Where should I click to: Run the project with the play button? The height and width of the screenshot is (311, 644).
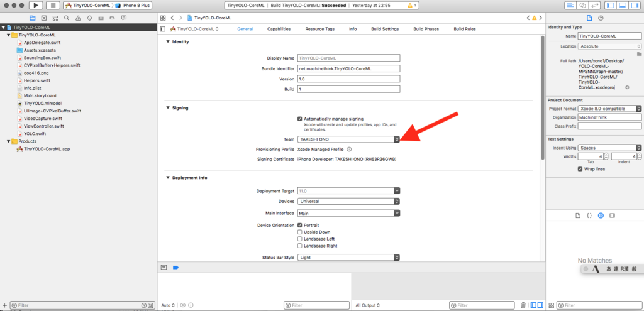(x=36, y=5)
